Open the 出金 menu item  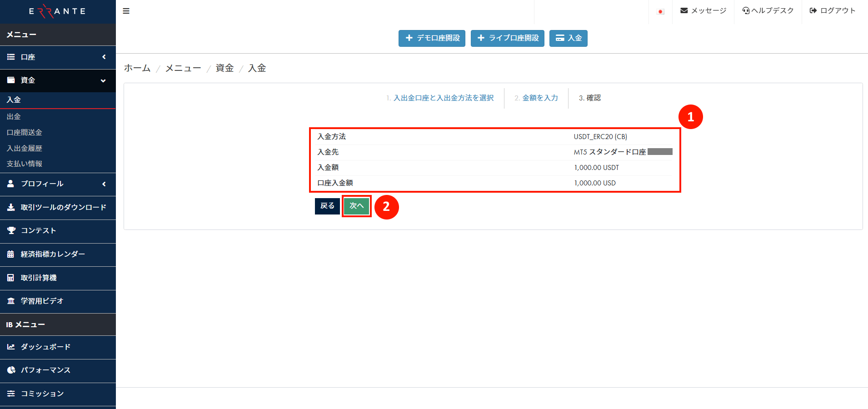coord(14,116)
